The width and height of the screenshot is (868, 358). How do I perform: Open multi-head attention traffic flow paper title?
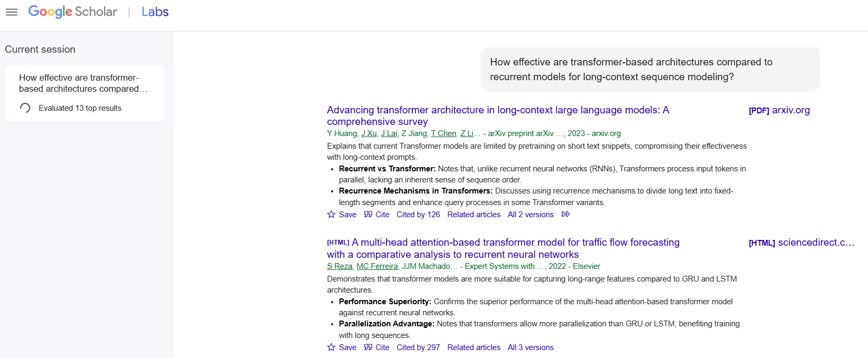tap(503, 248)
